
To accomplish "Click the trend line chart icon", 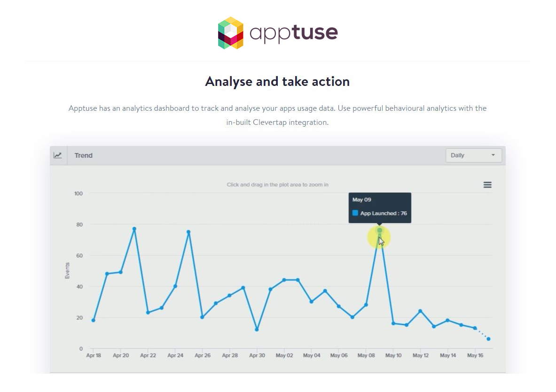I will (57, 155).
